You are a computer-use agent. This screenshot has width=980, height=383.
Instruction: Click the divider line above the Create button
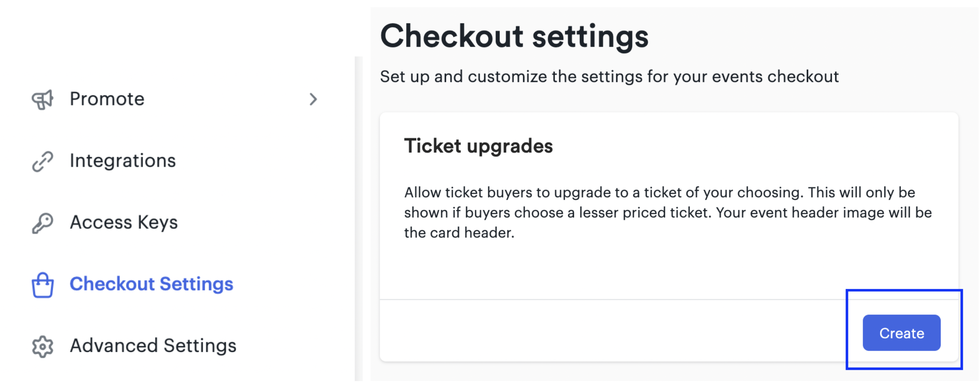(669, 300)
